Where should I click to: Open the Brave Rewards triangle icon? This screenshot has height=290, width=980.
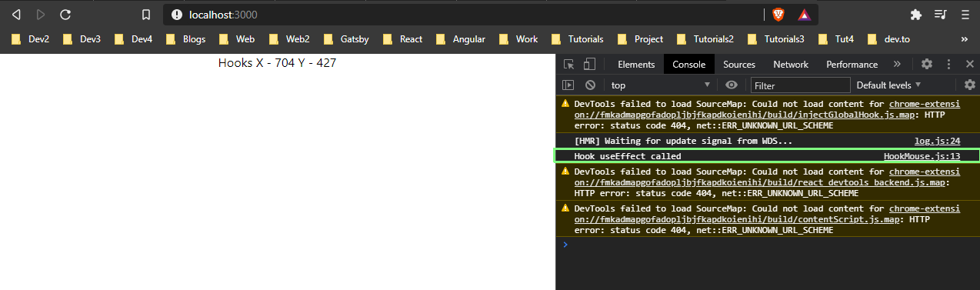(804, 15)
